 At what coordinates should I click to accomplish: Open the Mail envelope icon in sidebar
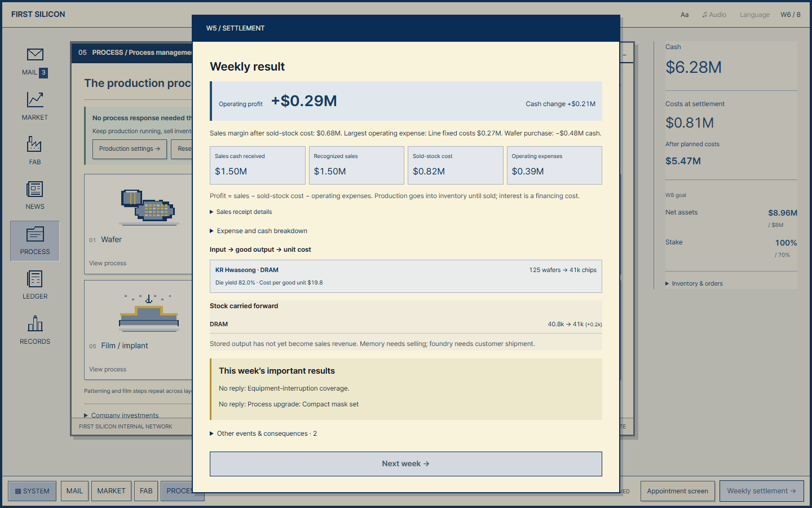35,54
